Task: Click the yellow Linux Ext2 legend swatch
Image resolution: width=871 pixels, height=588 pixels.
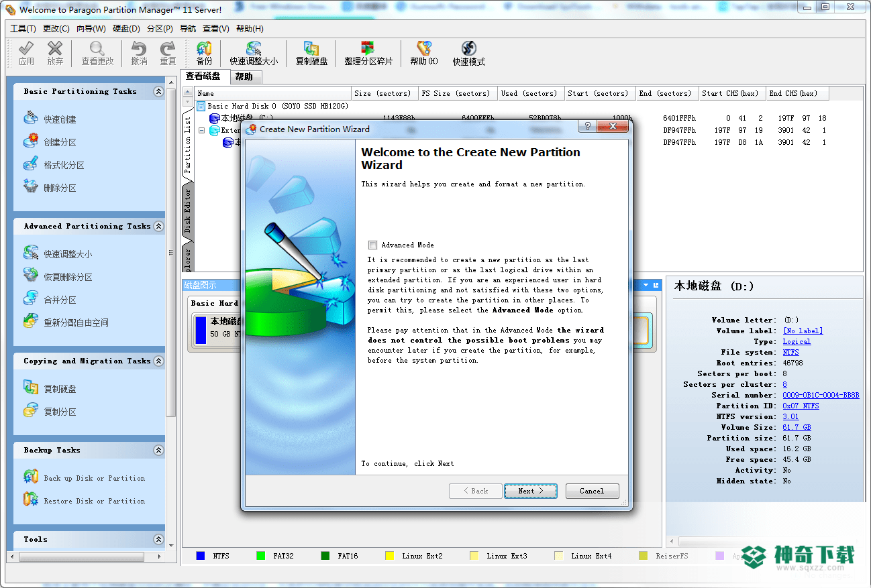Action: pyautogui.click(x=389, y=556)
